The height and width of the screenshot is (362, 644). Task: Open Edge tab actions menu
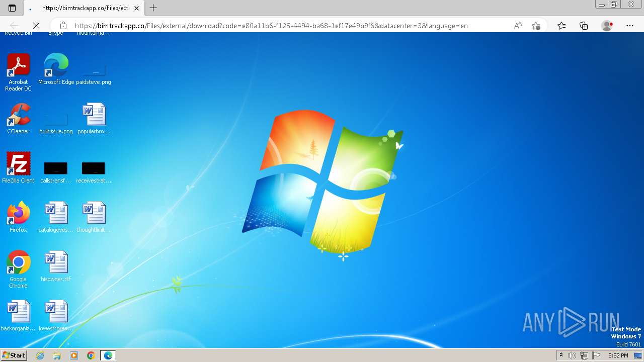coord(12,8)
